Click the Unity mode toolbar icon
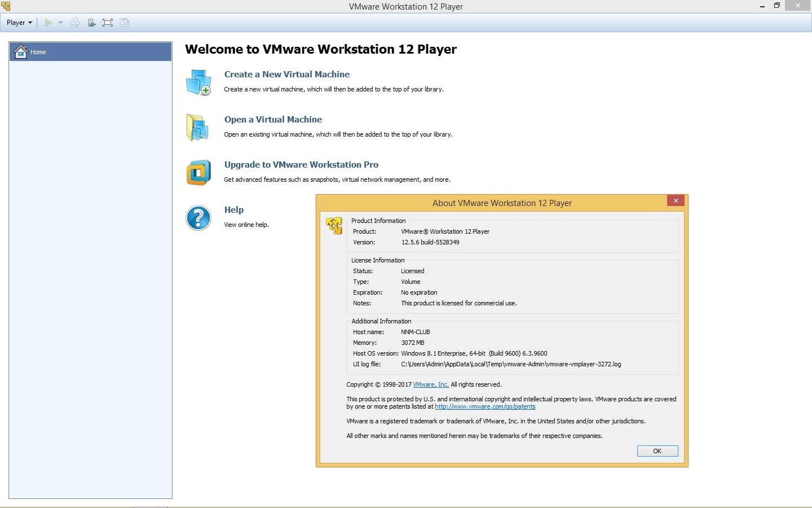This screenshot has height=508, width=812. [x=125, y=23]
